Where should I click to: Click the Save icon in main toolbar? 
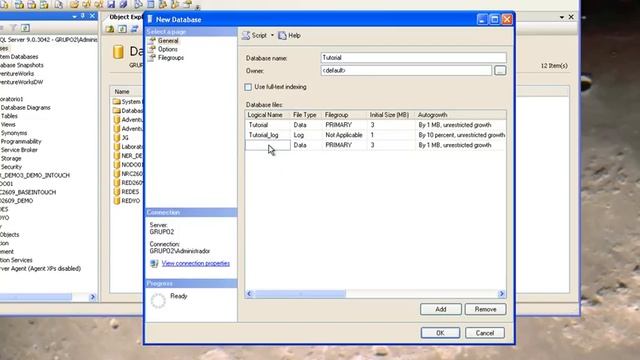111,4
